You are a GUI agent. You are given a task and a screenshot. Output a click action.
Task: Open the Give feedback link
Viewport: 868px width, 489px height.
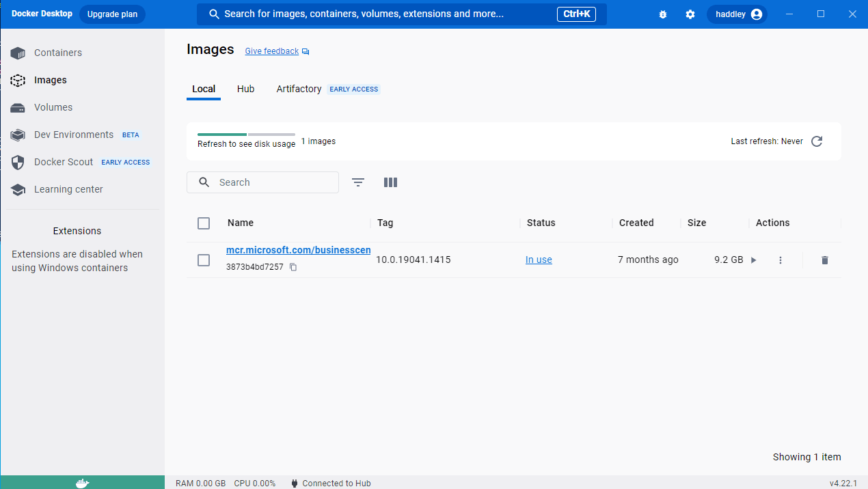click(272, 51)
